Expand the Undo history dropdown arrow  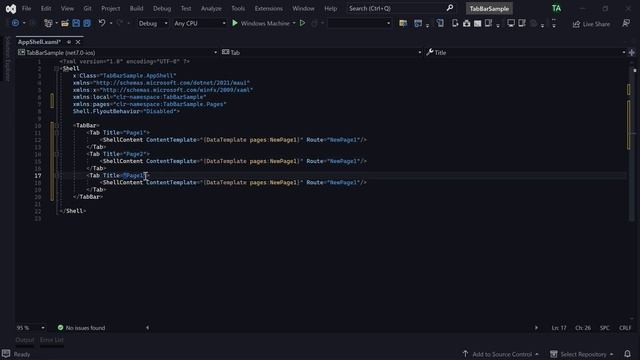pyautogui.click(x=111, y=23)
